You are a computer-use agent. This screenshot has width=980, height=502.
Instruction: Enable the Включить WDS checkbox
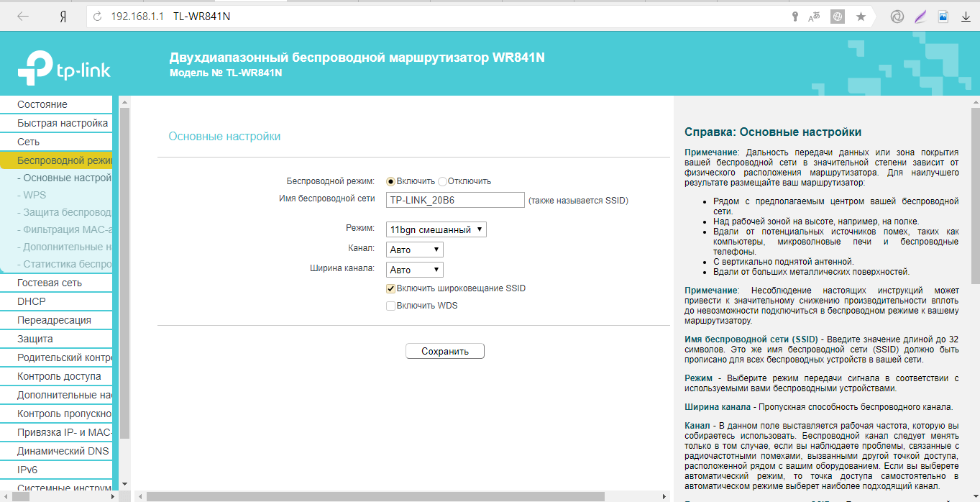pos(391,306)
